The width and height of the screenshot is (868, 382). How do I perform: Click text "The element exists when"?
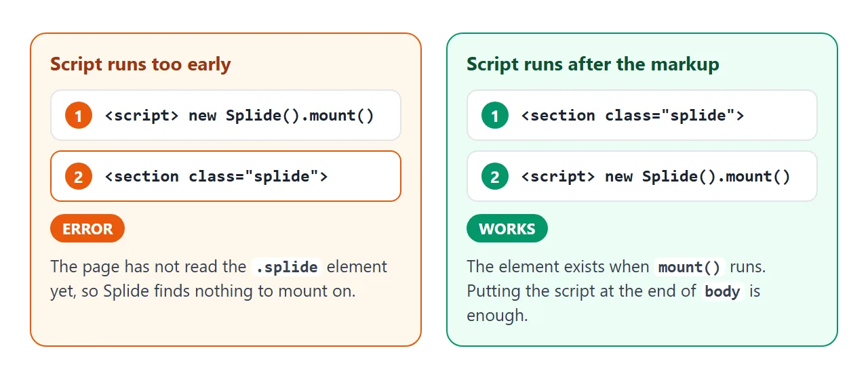point(558,267)
